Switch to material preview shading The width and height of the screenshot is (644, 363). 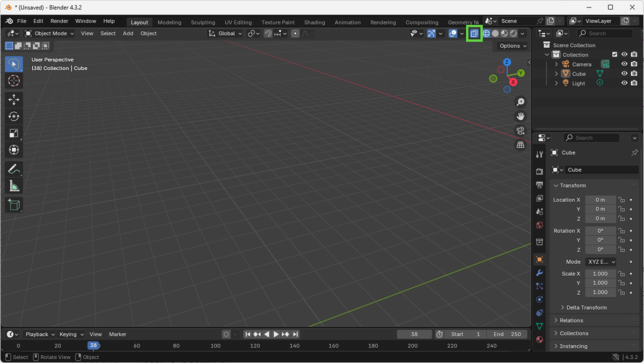click(504, 33)
